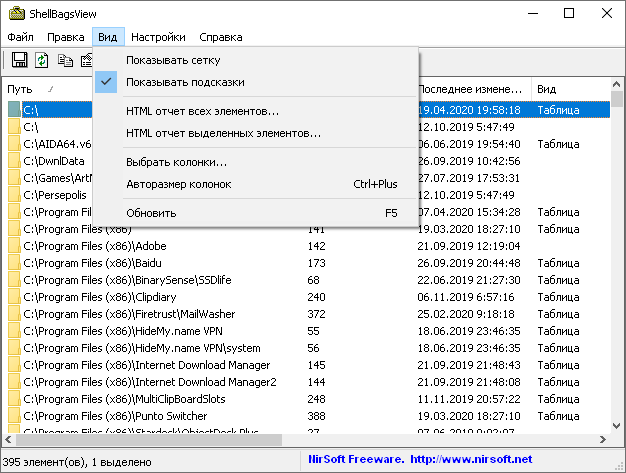Select row with 'BinarySense\SSDlife' path
Viewport: 626px width, 473px height.
click(x=307, y=280)
